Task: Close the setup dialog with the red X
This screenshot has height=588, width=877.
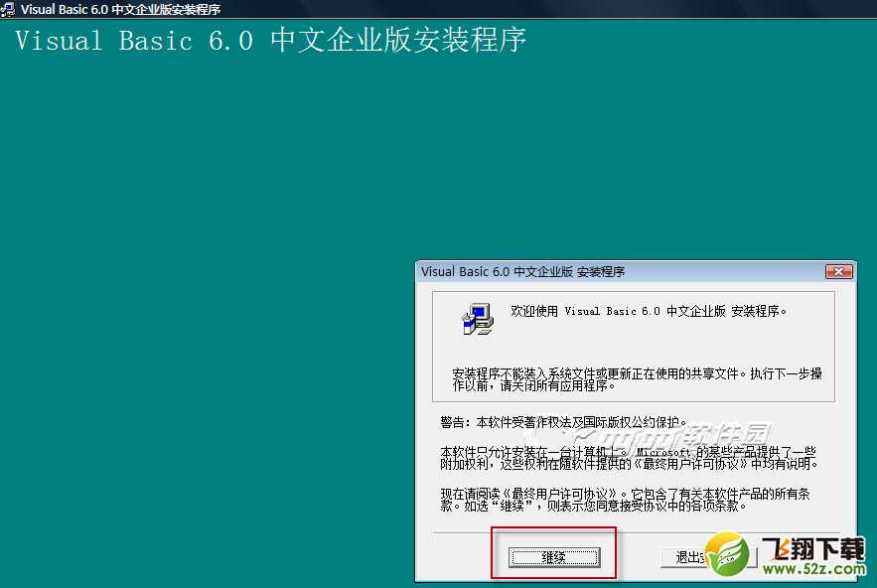Action: coord(839,272)
